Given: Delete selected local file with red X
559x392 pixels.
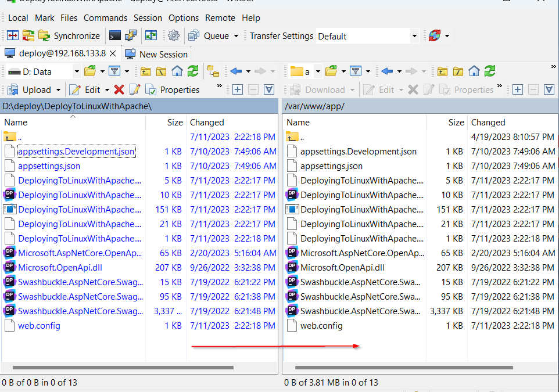Looking at the screenshot, I should point(119,89).
